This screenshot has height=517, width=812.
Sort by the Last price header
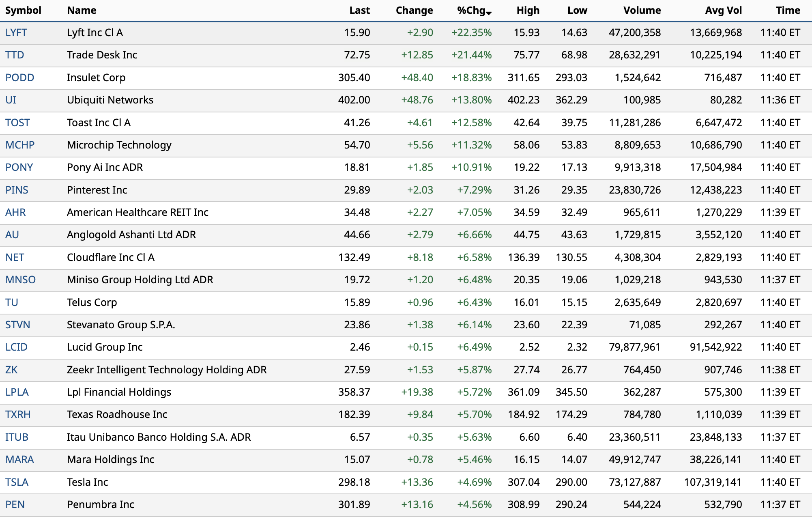359,11
